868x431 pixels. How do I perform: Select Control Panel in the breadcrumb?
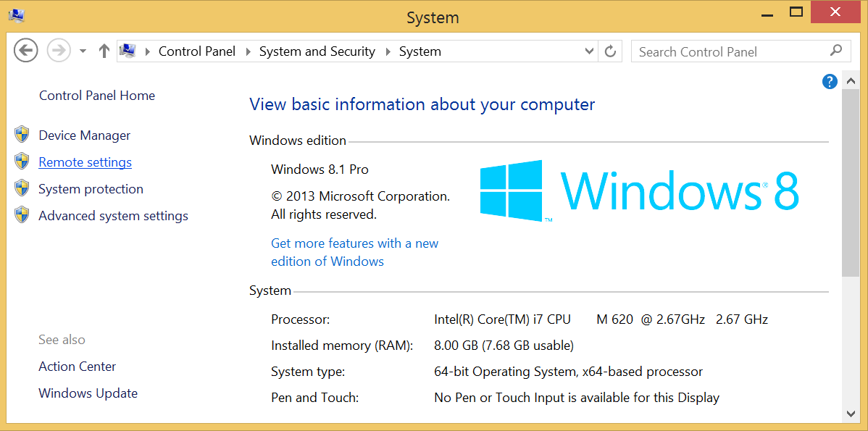(197, 51)
